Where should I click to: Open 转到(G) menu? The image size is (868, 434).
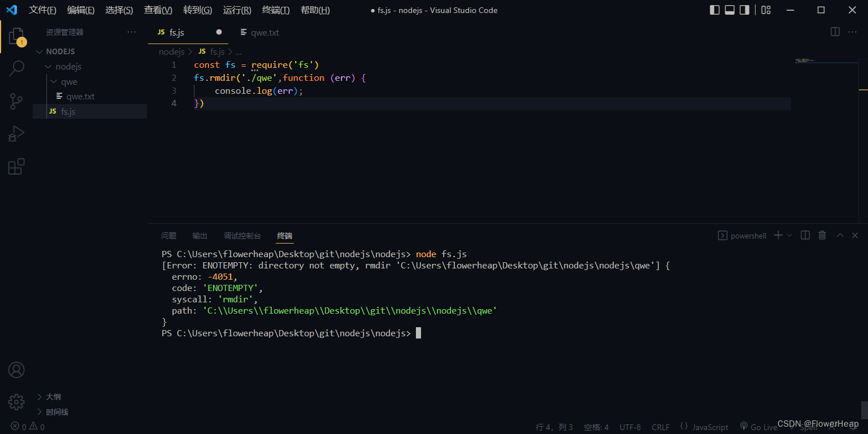click(198, 10)
